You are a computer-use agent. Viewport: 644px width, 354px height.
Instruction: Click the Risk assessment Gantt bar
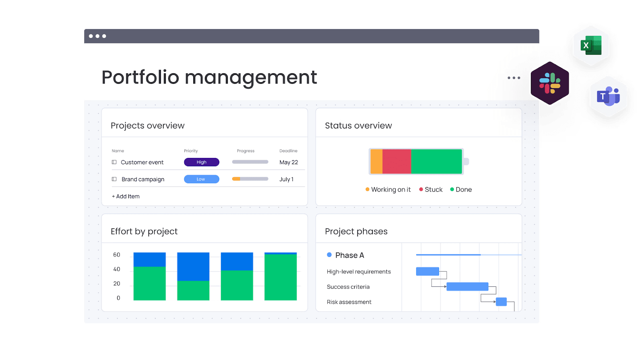click(x=501, y=302)
